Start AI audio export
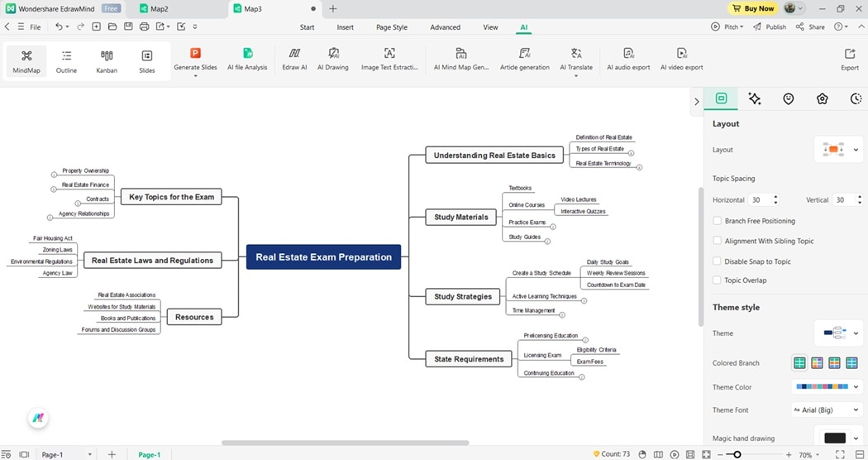Screen dimensions: 868x460 tap(628, 60)
